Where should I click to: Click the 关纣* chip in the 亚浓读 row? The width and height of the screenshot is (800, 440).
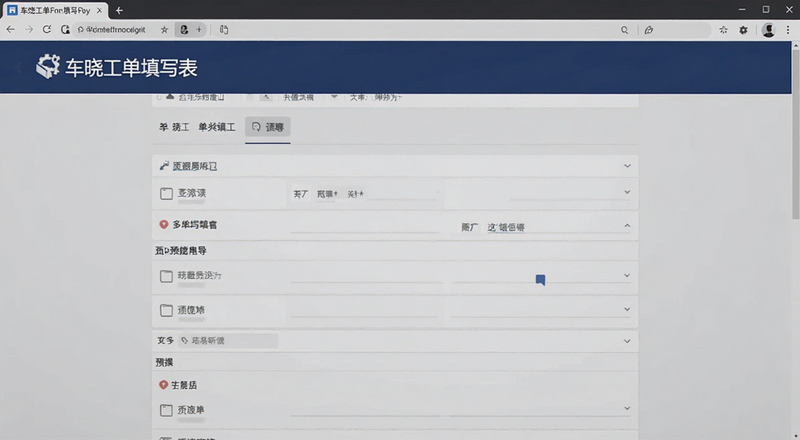point(355,194)
